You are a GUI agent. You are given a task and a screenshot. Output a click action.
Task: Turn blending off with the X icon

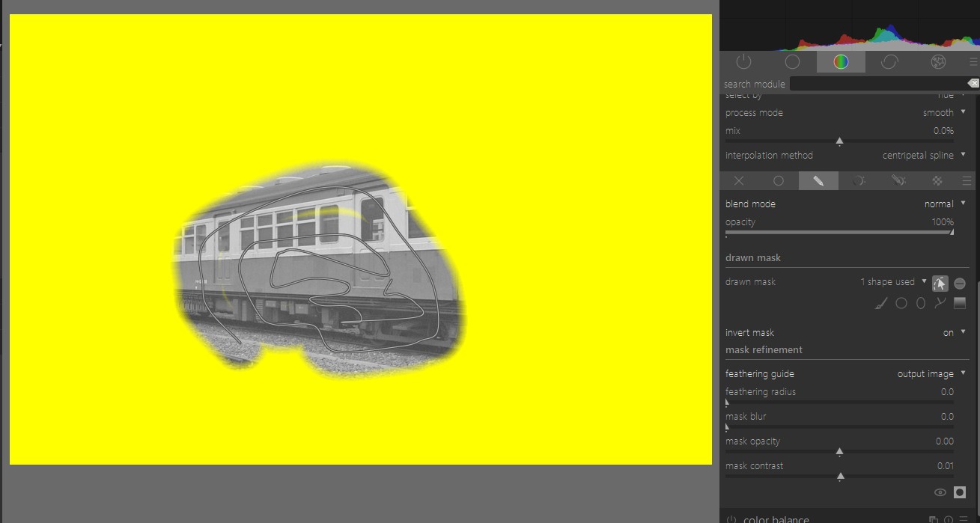[x=739, y=181]
